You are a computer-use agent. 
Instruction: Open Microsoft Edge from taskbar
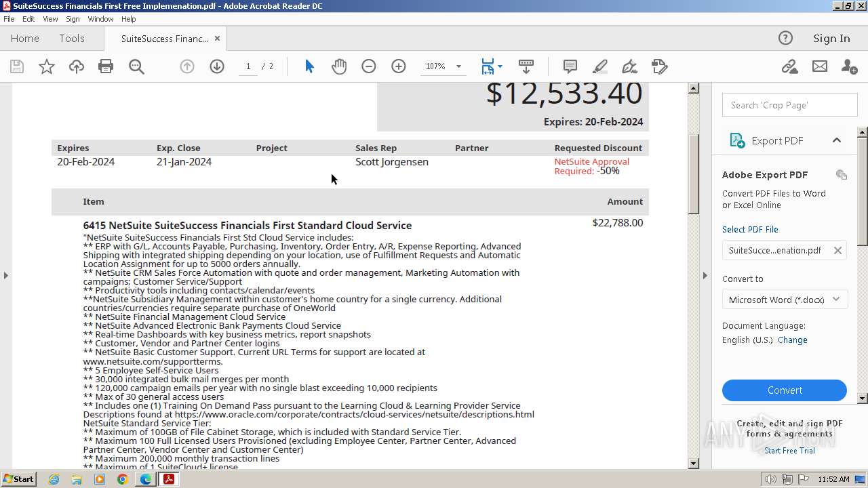pos(145,479)
